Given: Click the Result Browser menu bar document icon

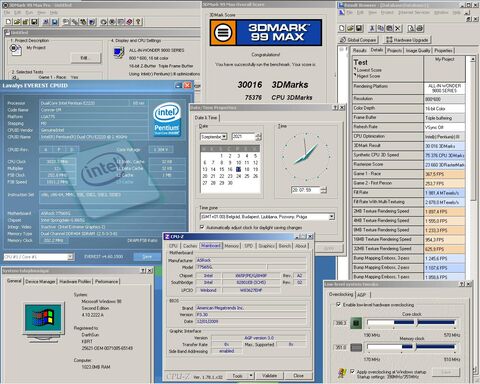Looking at the screenshot, I should [x=341, y=12].
